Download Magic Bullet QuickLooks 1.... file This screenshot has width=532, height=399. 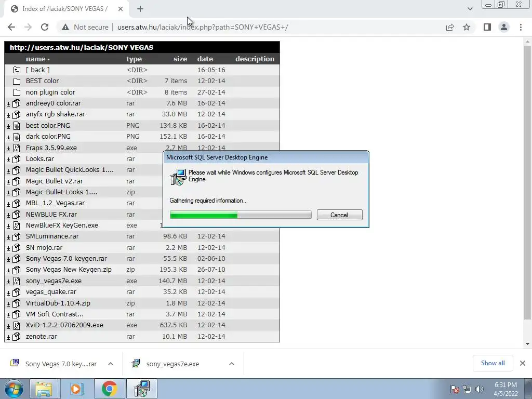pyautogui.click(x=70, y=170)
